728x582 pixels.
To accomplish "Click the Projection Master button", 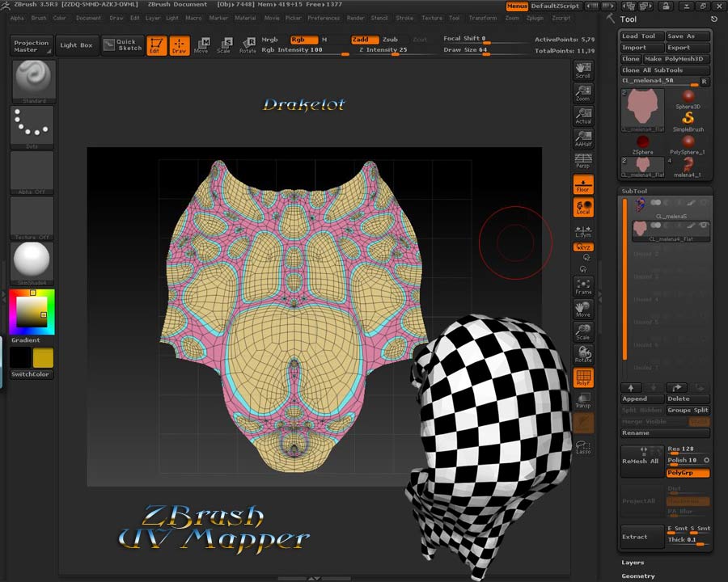I will (31, 45).
